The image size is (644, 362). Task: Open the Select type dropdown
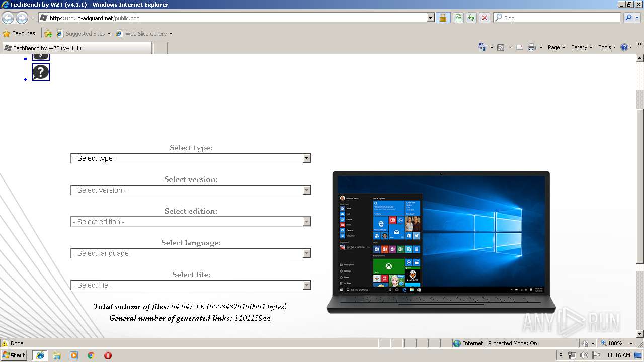[191, 158]
